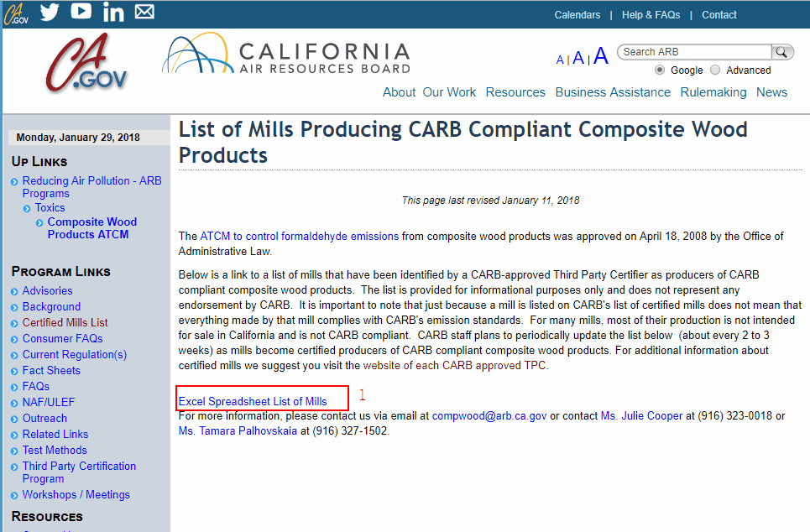Click the small CA.gov icon top-left
This screenshot has width=810, height=532.
click(x=16, y=13)
